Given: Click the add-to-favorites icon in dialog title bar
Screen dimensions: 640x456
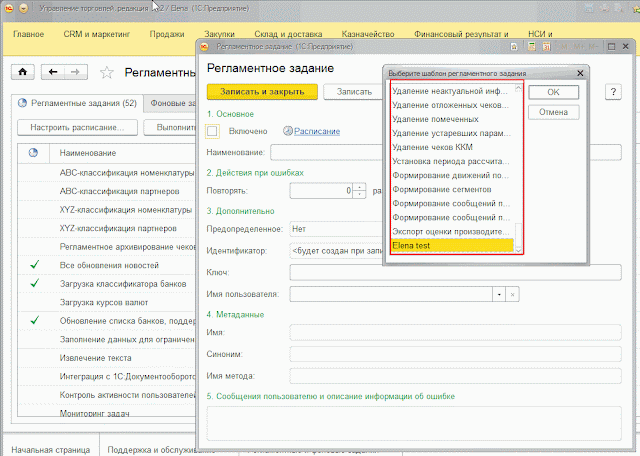Looking at the screenshot, I should [x=514, y=47].
